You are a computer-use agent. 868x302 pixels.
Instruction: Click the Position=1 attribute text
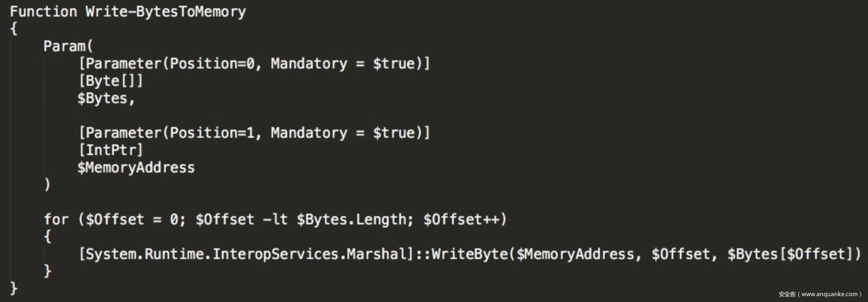coord(212,133)
